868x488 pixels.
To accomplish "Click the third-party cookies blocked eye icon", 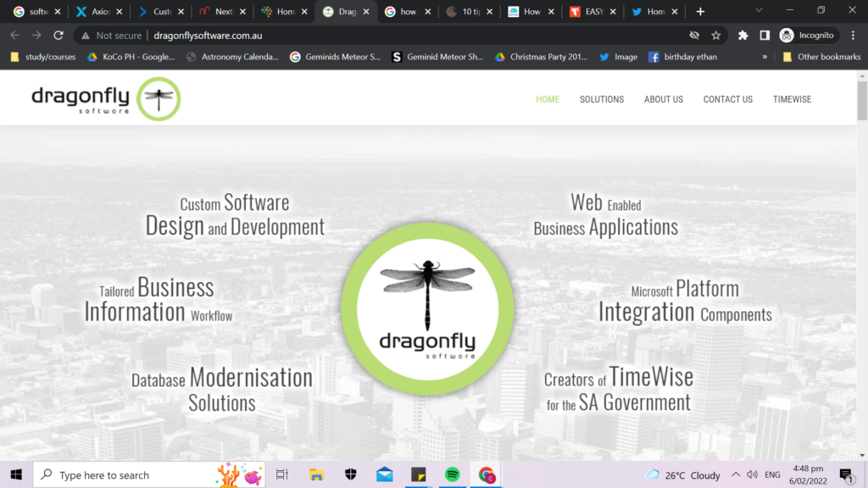I will pos(694,36).
